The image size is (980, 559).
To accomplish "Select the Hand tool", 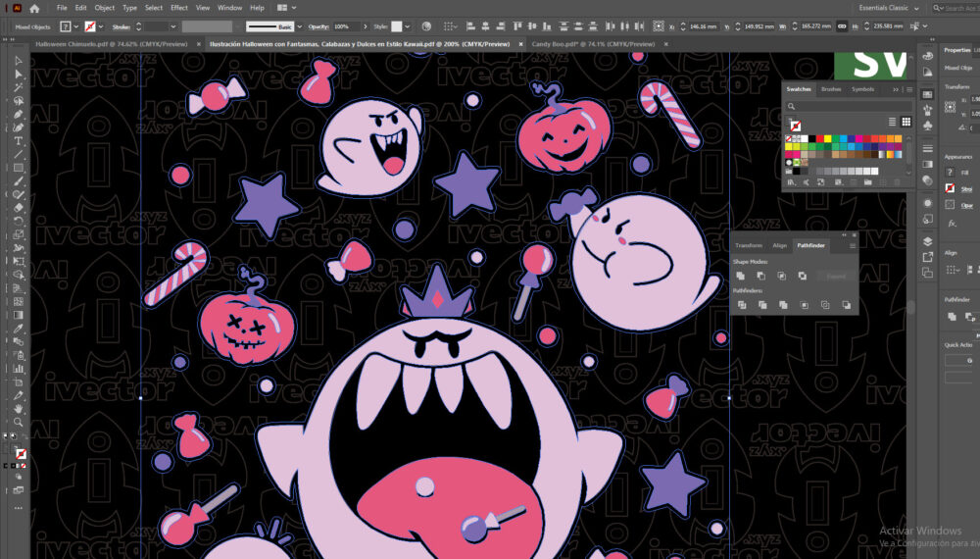I will pyautogui.click(x=18, y=409).
